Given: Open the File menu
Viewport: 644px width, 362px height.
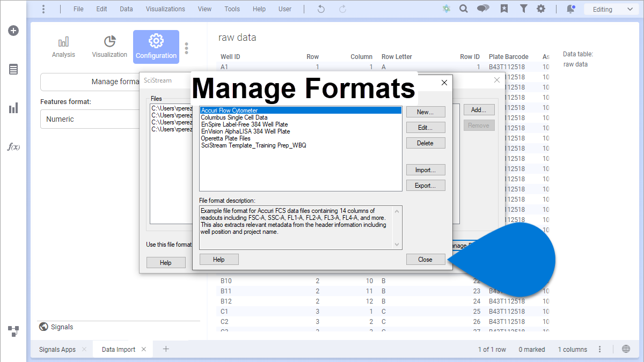Looking at the screenshot, I should coord(78,9).
